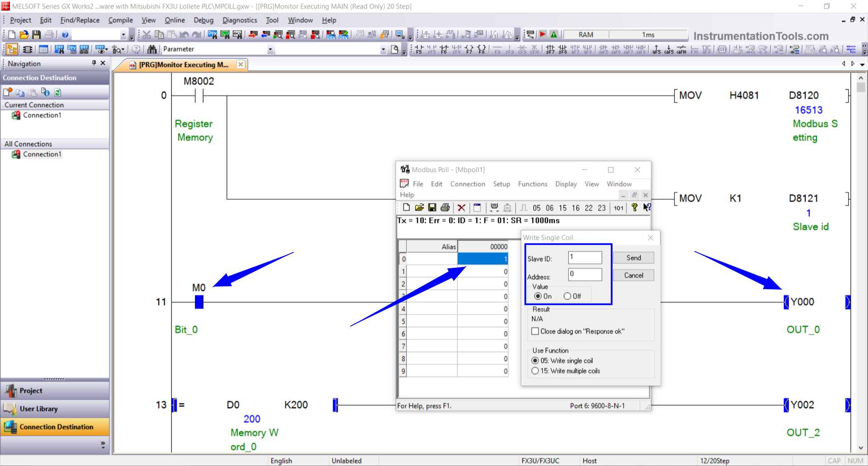The height and width of the screenshot is (466, 868).
Task: Click Cancel in Write Single Coil dialog
Action: click(633, 275)
